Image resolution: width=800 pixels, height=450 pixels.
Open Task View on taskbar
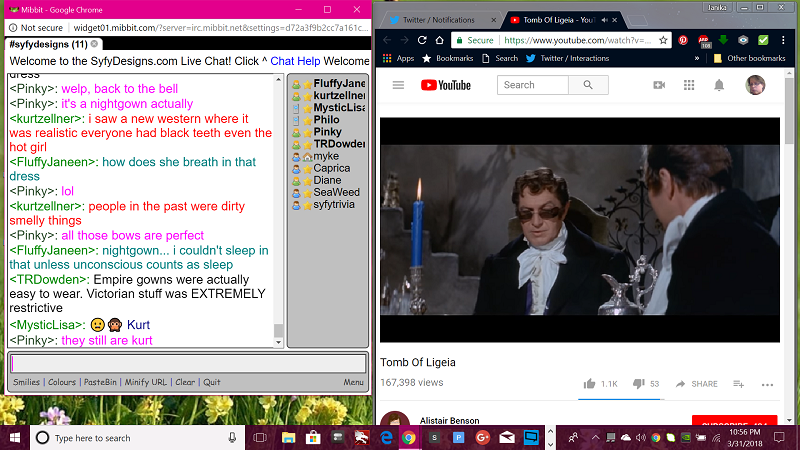260,438
